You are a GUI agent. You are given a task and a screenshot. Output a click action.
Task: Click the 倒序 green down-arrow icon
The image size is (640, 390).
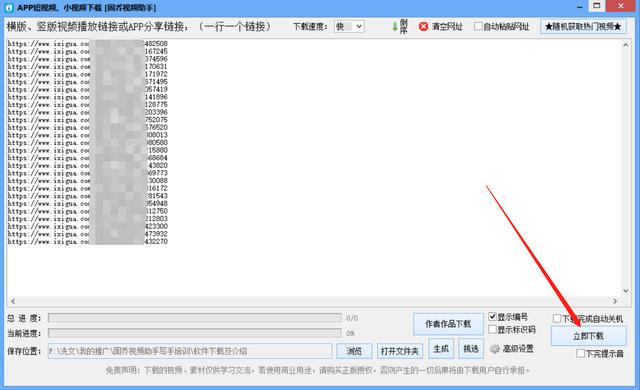pos(395,27)
